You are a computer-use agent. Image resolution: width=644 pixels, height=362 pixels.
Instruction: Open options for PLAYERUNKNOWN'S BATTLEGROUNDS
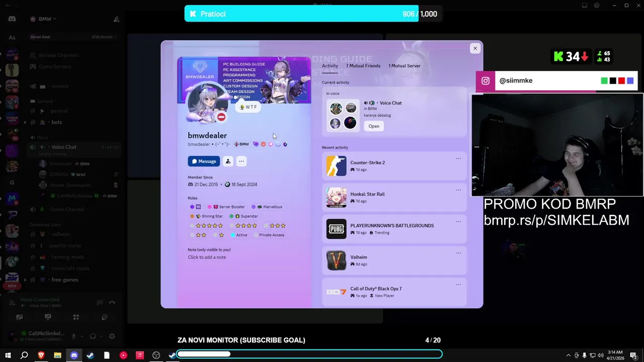click(458, 222)
